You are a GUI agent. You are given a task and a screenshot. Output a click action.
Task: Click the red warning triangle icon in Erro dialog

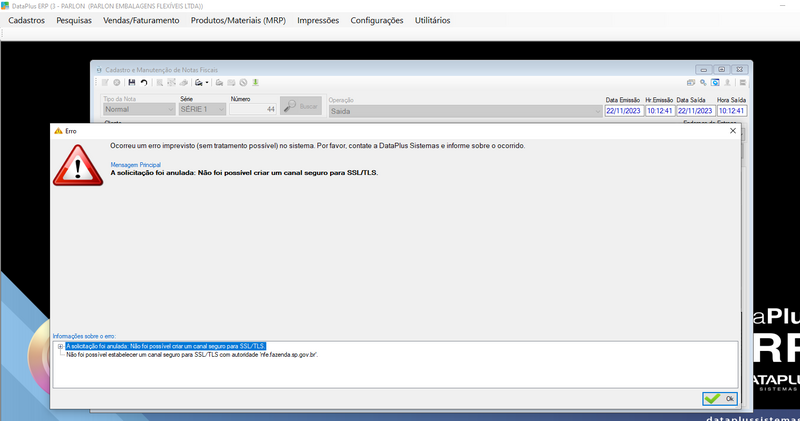(x=78, y=165)
